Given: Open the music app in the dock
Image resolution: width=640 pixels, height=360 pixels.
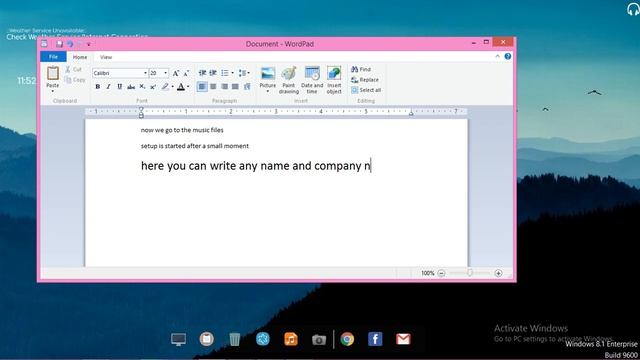Looking at the screenshot, I should point(291,339).
